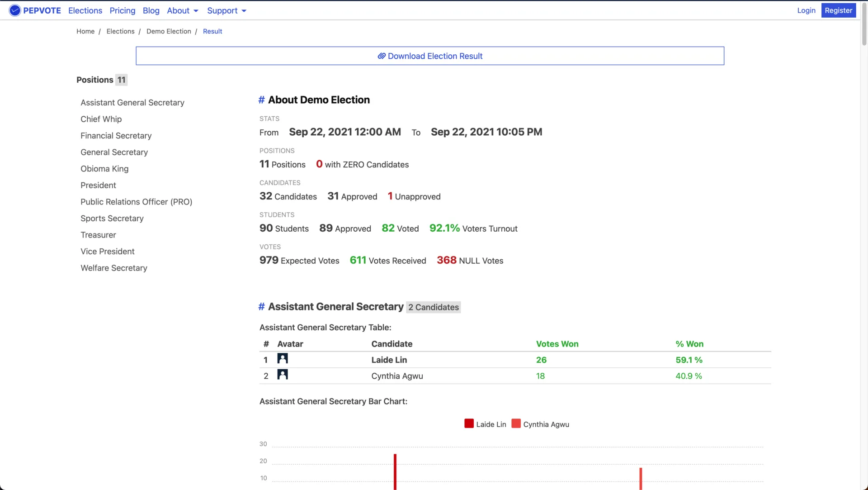Click the Cynthia Agwu red chart bar
868x490 pixels.
[x=641, y=479]
